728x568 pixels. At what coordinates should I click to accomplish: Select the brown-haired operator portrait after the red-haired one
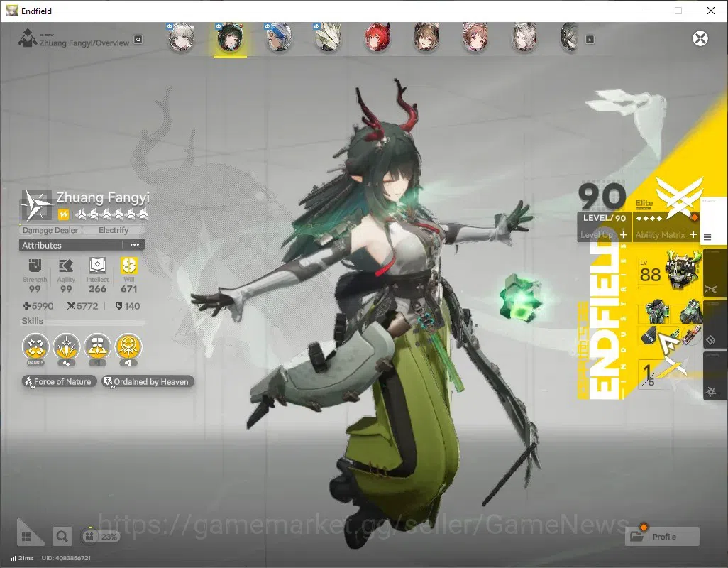(426, 38)
